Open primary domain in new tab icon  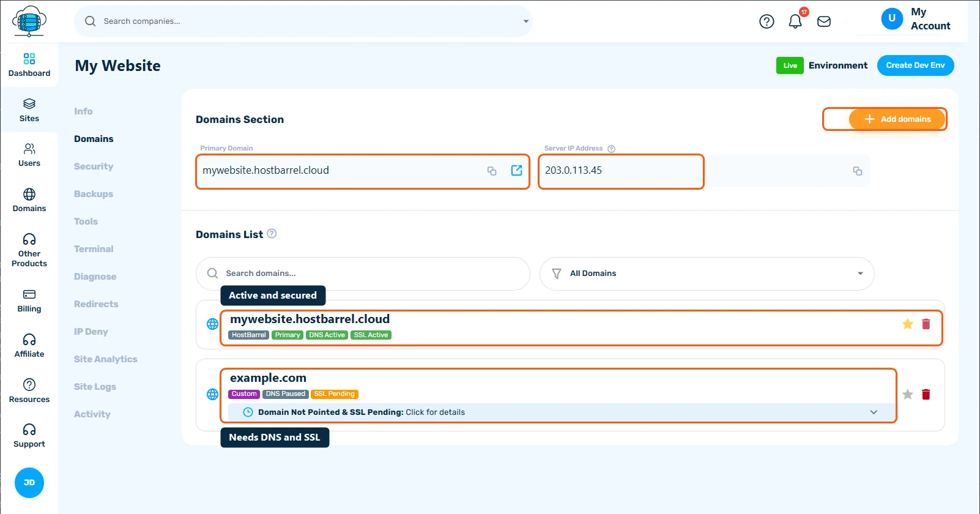516,170
